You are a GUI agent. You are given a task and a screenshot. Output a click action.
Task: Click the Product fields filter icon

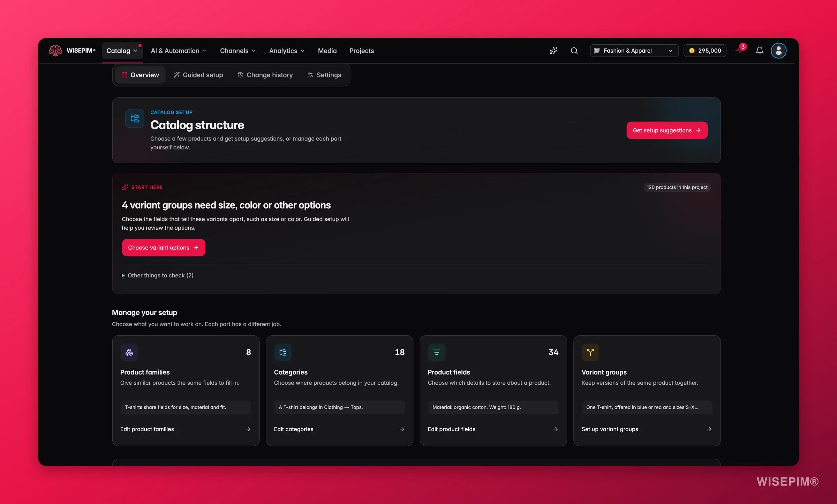point(437,352)
